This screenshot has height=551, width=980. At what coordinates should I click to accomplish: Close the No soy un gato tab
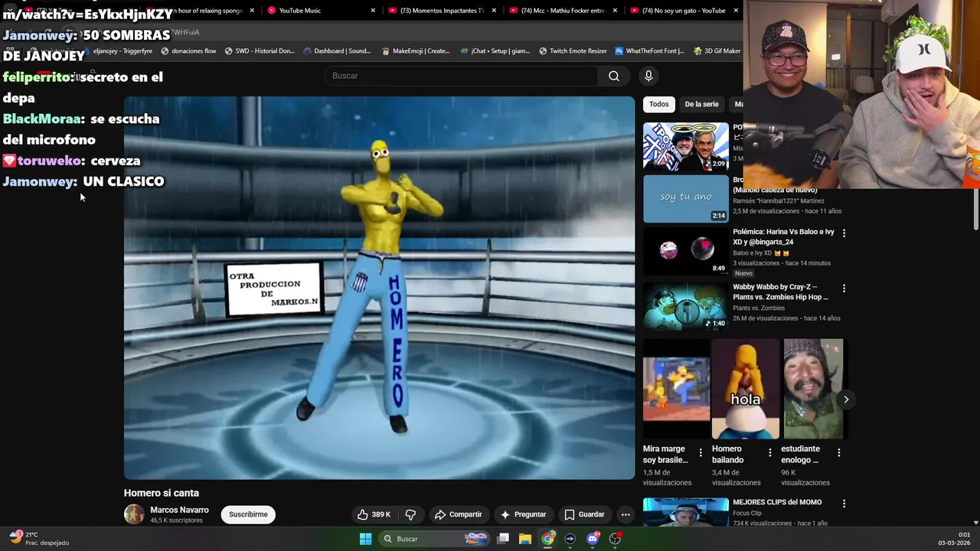[736, 11]
